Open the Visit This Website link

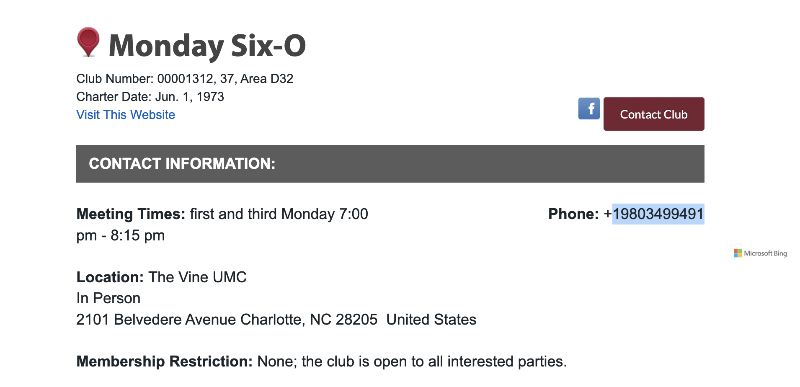[x=126, y=115]
